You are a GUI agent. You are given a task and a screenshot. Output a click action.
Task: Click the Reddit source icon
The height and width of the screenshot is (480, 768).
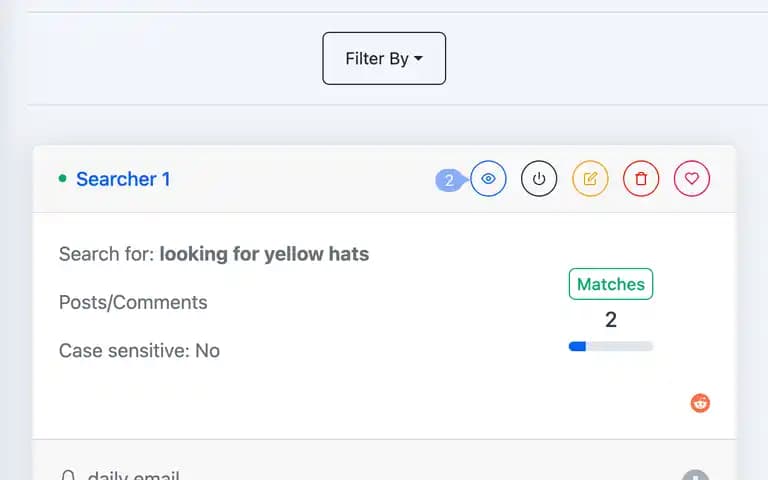click(700, 403)
